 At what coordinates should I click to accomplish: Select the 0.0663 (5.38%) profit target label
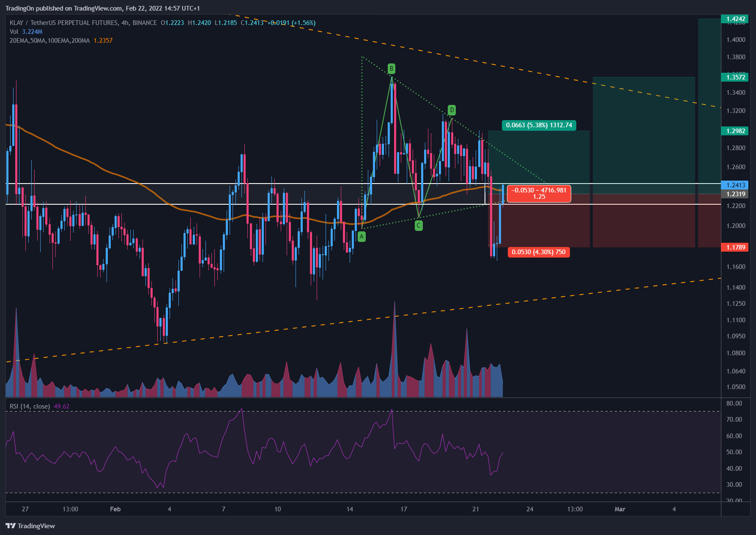point(539,125)
